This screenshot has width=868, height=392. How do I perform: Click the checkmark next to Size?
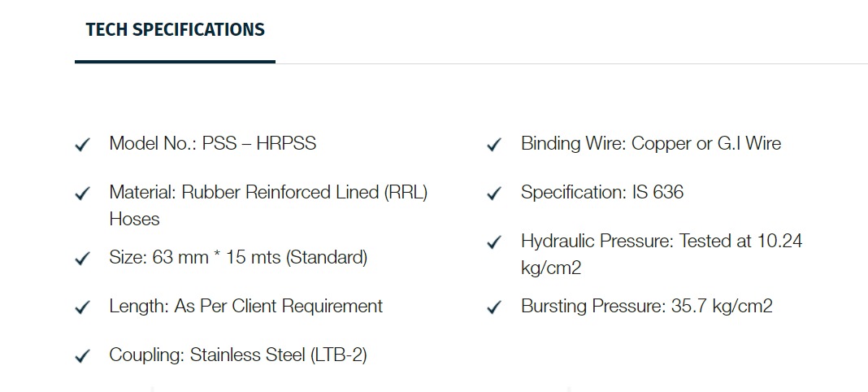[82, 259]
